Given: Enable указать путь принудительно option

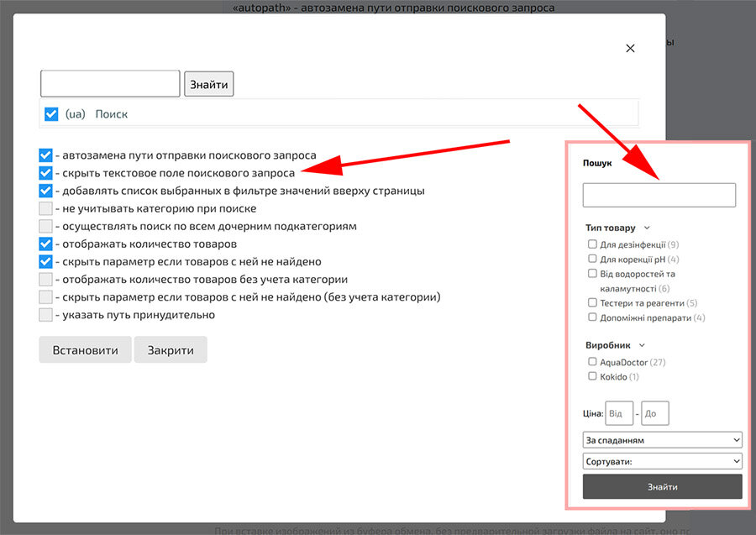Looking at the screenshot, I should [x=45, y=315].
